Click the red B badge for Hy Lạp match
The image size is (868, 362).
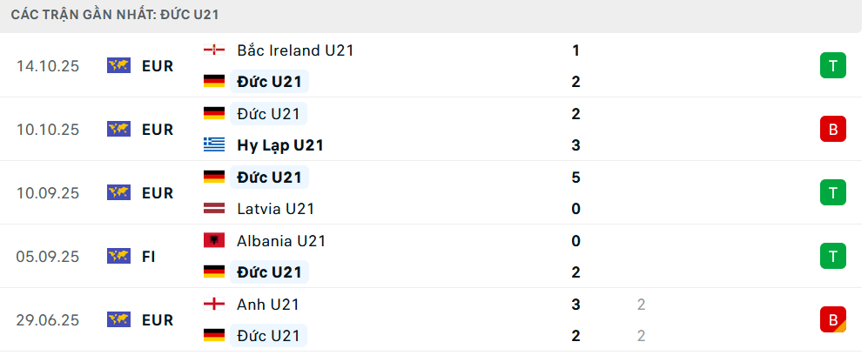point(832,130)
